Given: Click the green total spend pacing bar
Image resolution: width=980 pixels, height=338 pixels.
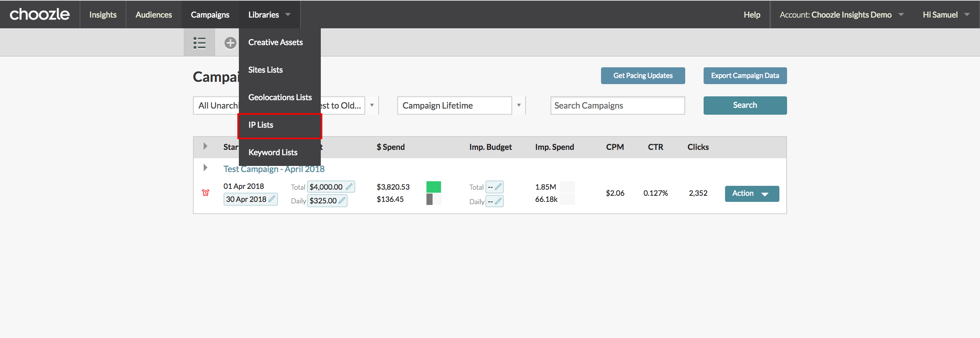Looking at the screenshot, I should tap(434, 187).
